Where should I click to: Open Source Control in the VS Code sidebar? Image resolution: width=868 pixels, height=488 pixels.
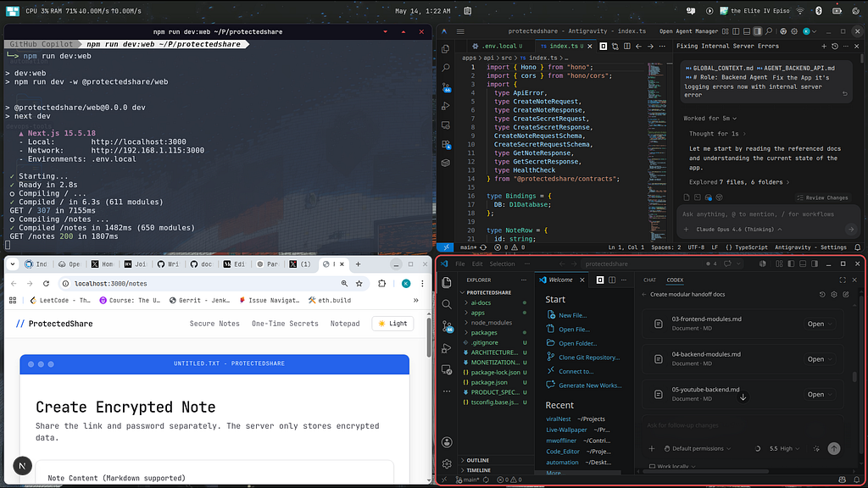447,326
